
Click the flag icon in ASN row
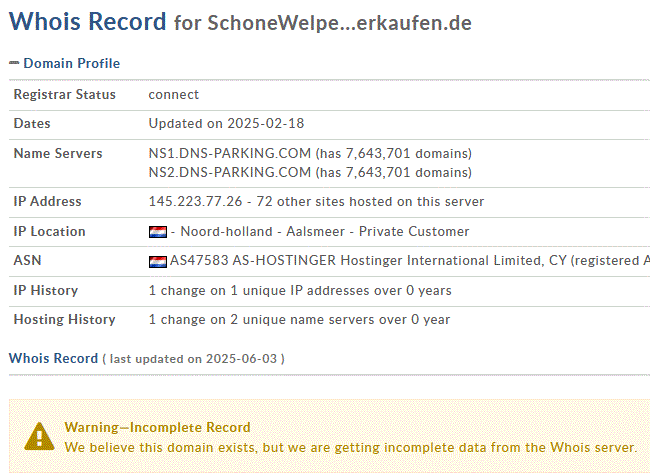(x=158, y=262)
